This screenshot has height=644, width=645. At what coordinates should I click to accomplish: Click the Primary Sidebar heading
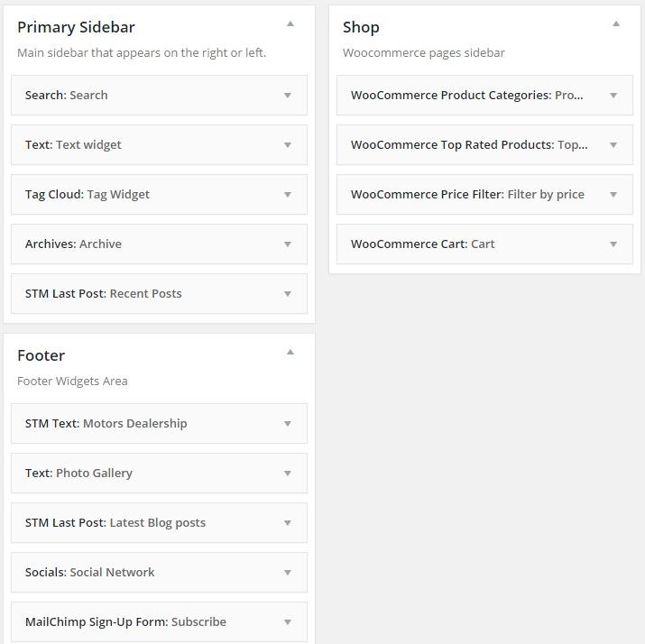pos(76,27)
